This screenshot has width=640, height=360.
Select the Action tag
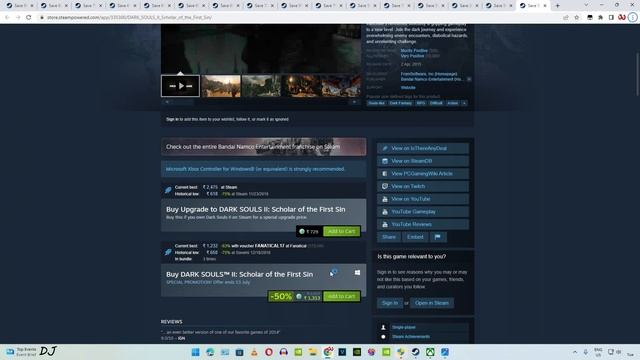[x=453, y=103]
